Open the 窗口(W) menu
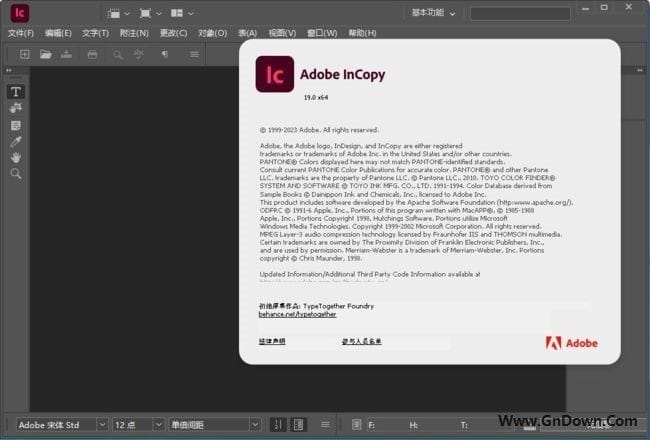Screen dimensions: 650x440 coord(322,33)
